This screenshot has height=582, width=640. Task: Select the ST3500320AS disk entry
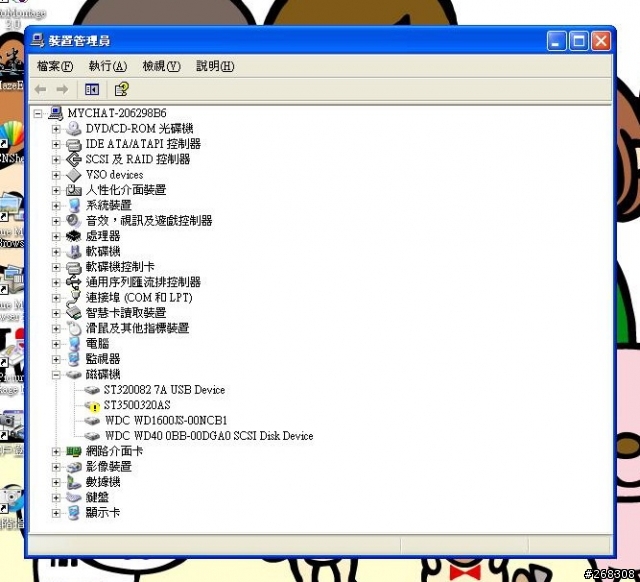coord(137,405)
